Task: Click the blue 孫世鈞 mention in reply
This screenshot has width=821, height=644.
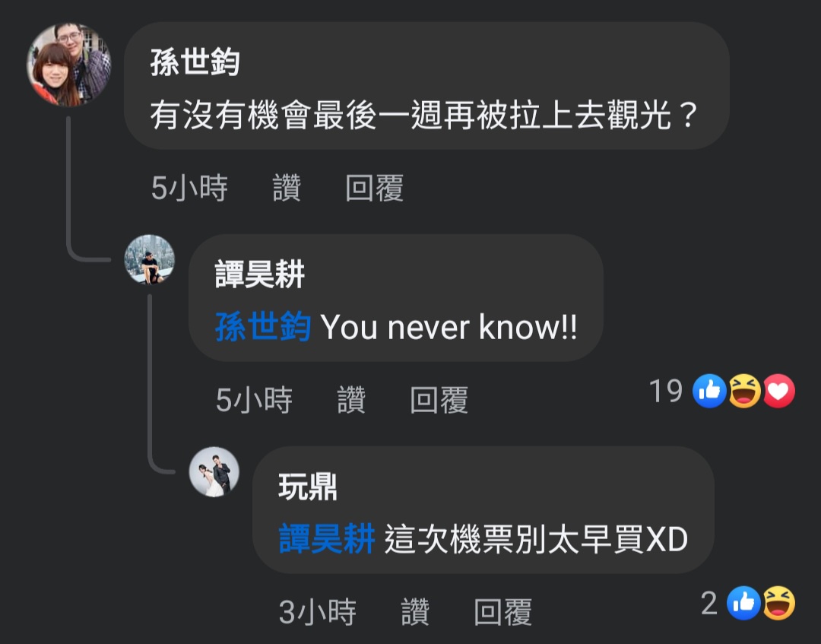Action: [263, 327]
